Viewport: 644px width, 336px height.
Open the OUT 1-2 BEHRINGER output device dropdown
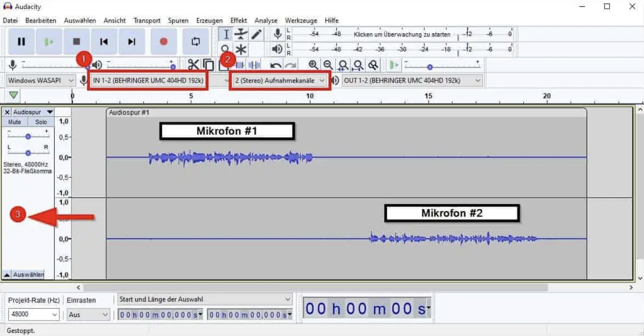coord(412,80)
